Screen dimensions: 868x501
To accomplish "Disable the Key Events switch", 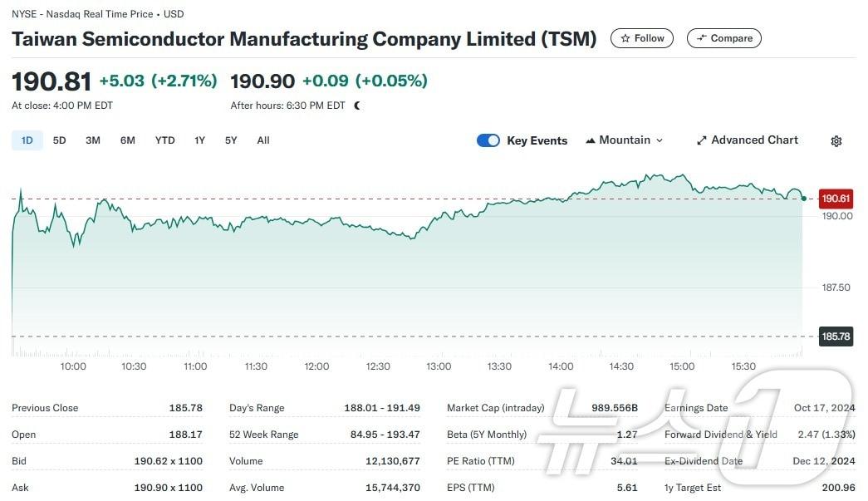I will point(488,140).
